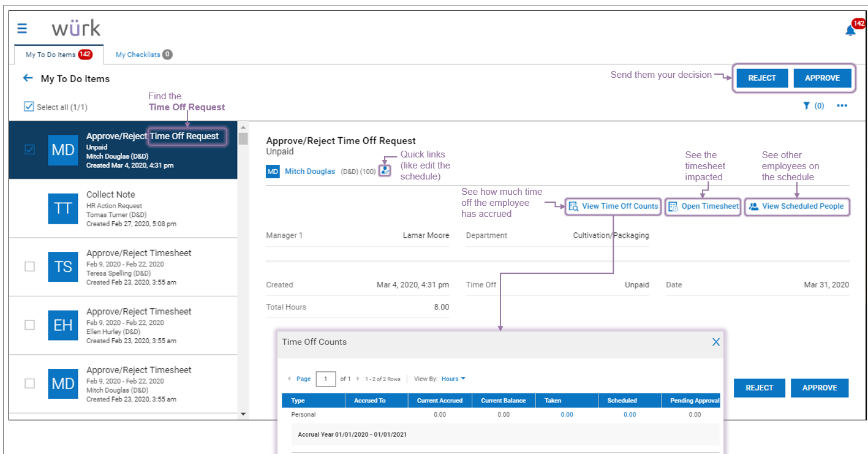Open View Time Off Counts
The height and width of the screenshot is (454, 868).
pyautogui.click(x=613, y=206)
